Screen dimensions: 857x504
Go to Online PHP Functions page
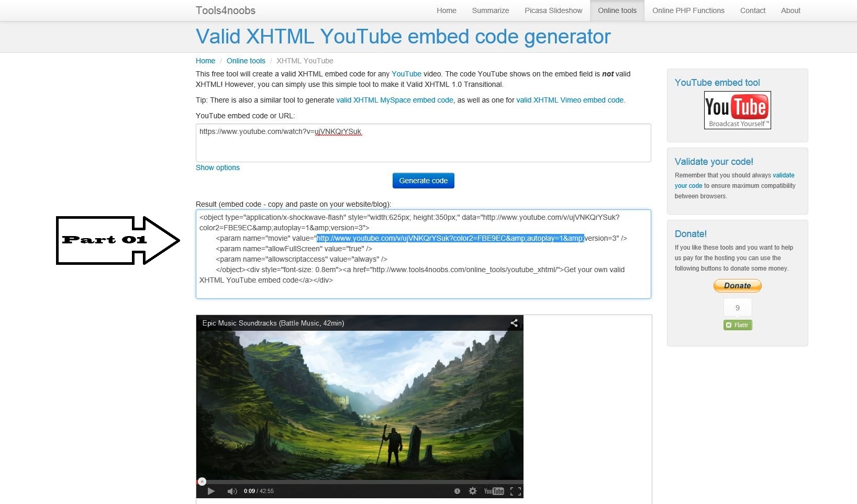tap(688, 10)
